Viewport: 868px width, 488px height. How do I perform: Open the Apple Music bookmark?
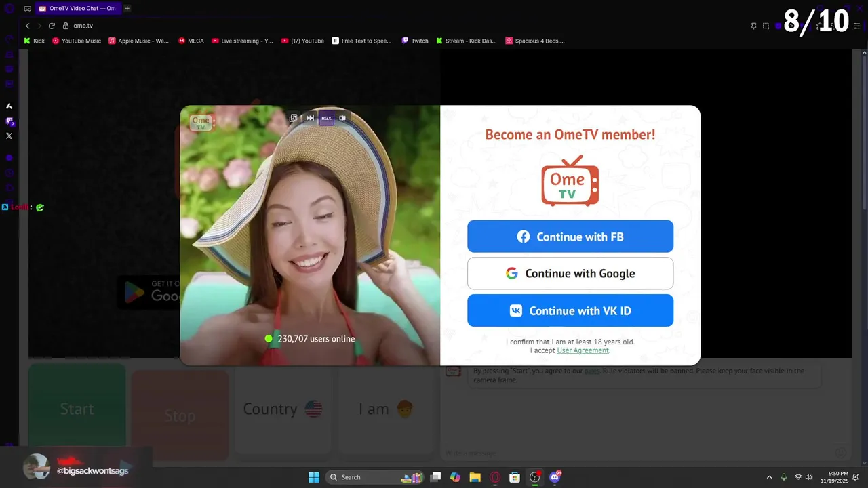click(x=138, y=41)
